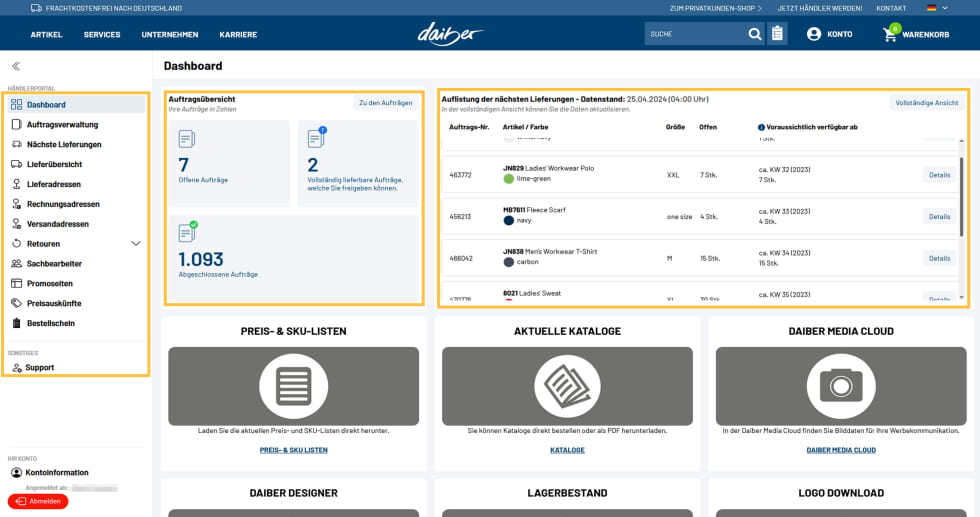Click the Warenkorb shopping cart icon
This screenshot has height=517, width=980.
[x=890, y=34]
